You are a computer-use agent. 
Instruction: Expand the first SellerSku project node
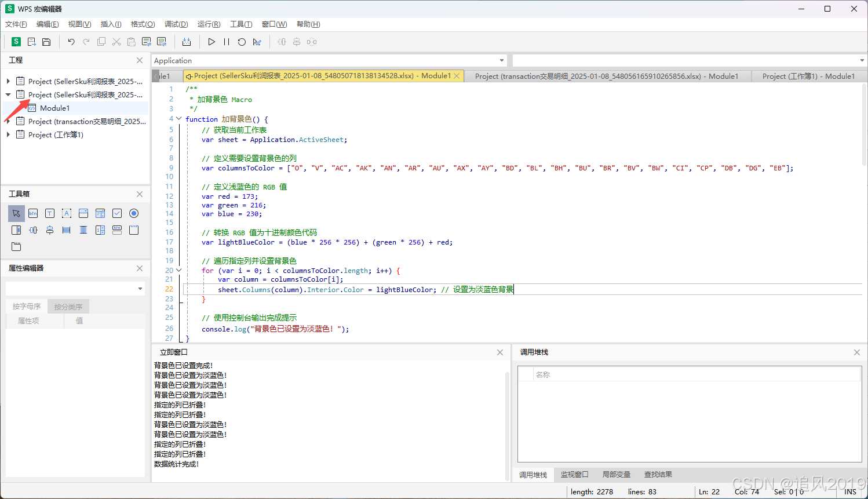(8, 81)
